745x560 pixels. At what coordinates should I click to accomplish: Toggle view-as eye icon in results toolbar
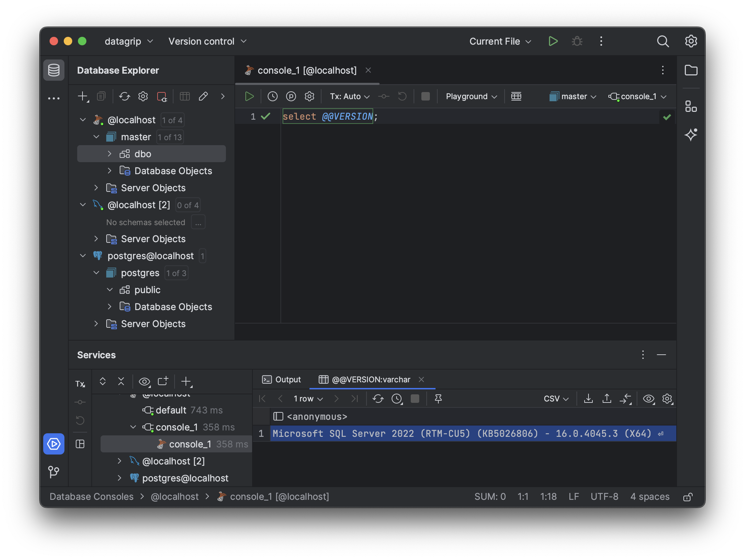[649, 399]
